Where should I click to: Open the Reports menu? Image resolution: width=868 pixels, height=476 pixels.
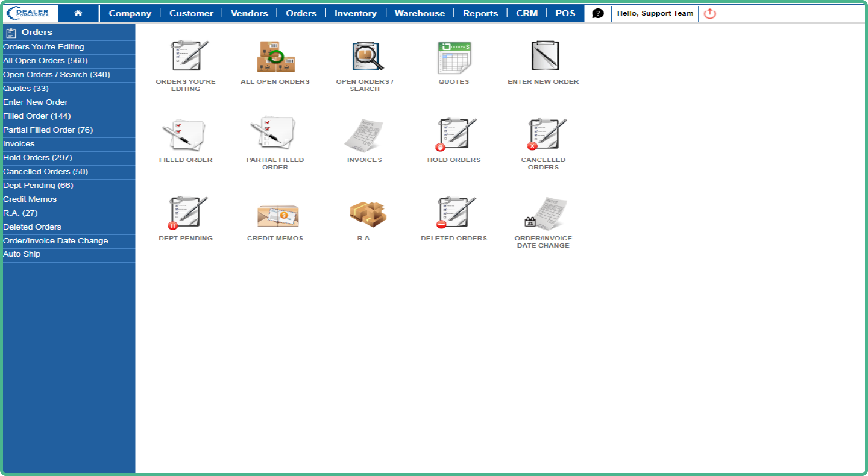(480, 13)
